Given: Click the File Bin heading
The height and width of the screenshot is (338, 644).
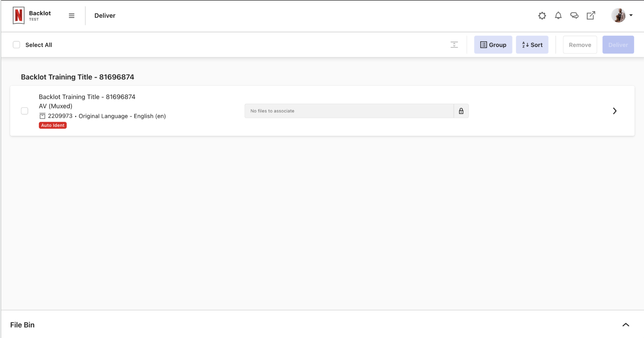Looking at the screenshot, I should coord(22,325).
